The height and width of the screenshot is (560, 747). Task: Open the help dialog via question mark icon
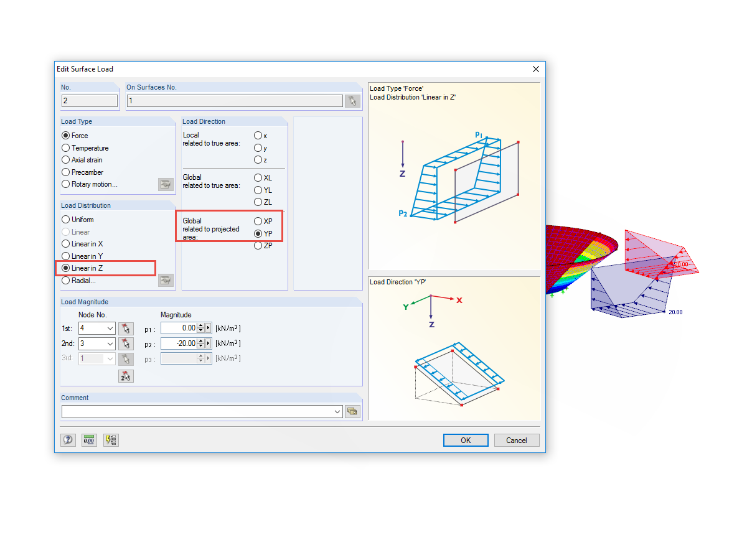[68, 440]
